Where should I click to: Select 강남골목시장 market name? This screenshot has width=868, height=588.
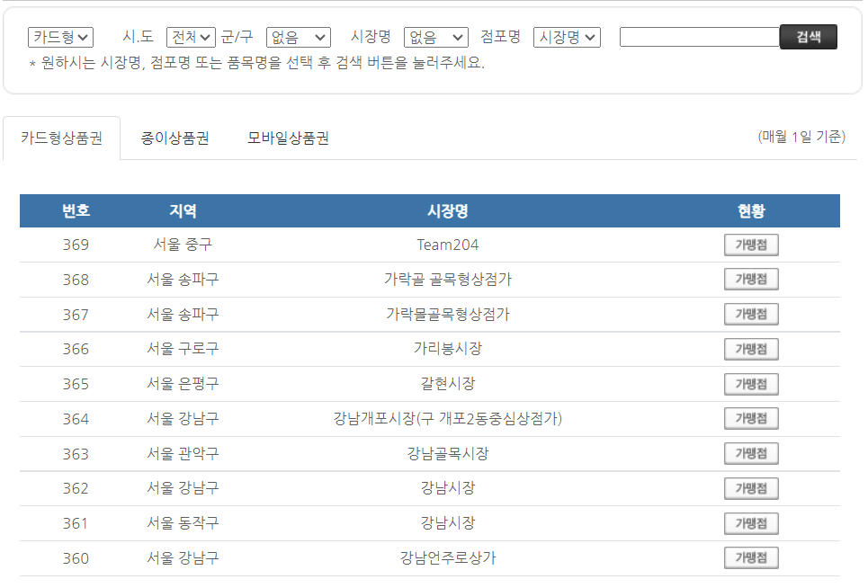coord(447,453)
